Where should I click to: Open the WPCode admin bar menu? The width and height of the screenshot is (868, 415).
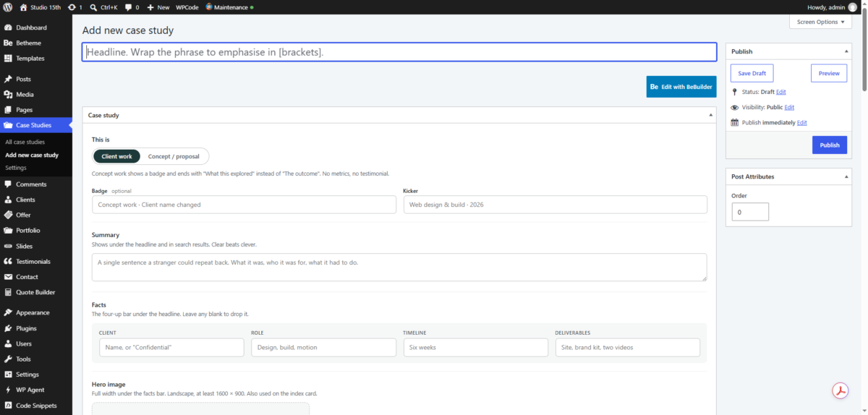point(187,7)
